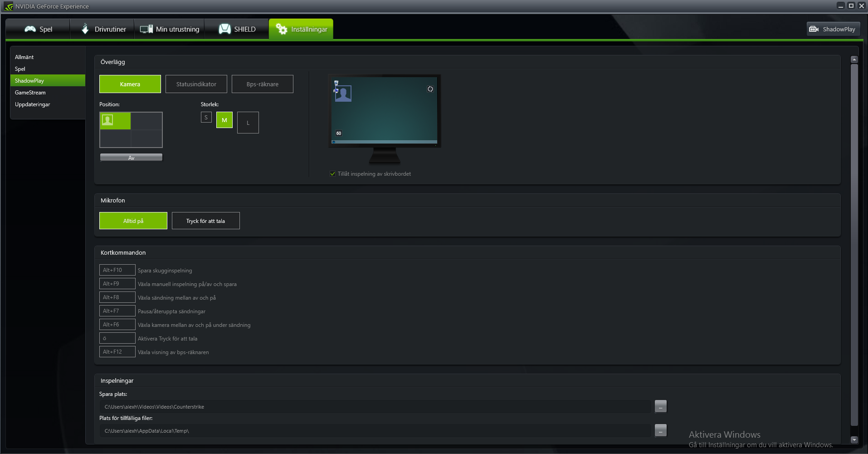868x454 pixels.
Task: Edit the Alt+F7 shortcut field
Action: coord(117,311)
